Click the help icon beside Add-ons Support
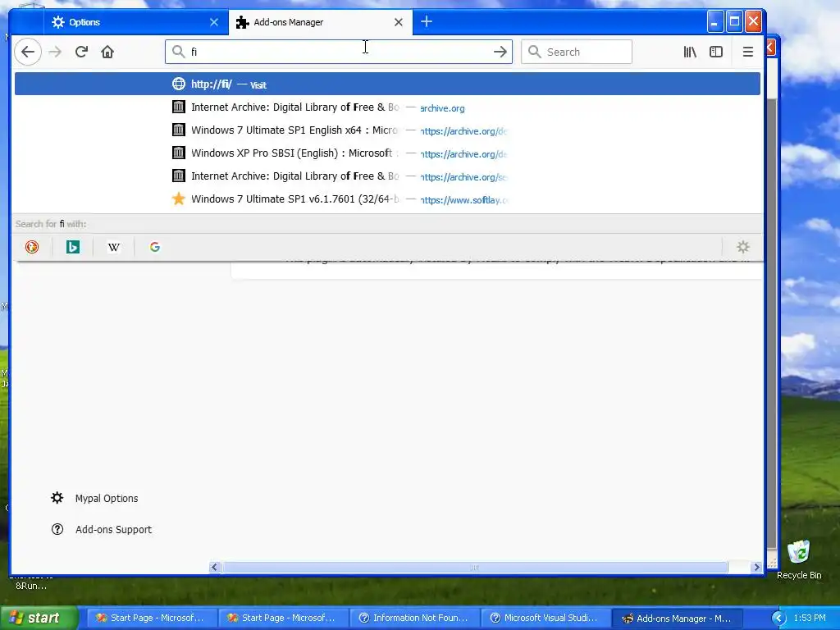 pos(57,529)
